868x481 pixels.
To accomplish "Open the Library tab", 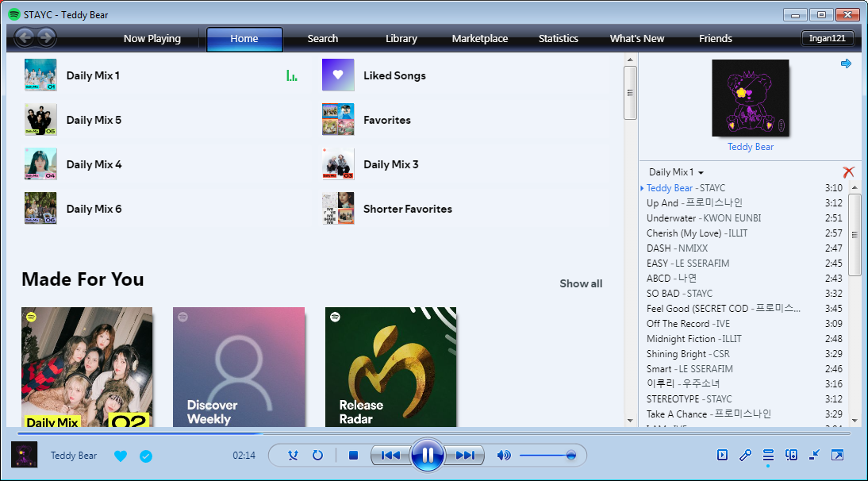I will point(401,38).
